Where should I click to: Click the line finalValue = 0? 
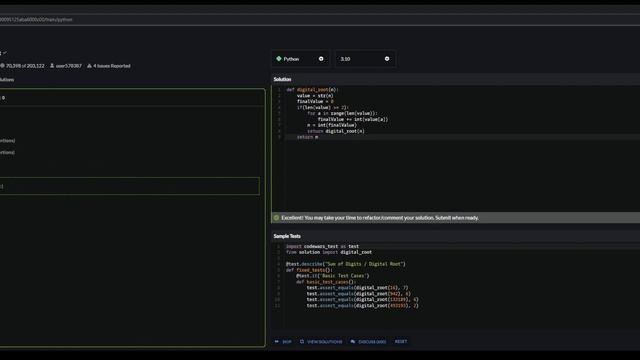coord(315,101)
